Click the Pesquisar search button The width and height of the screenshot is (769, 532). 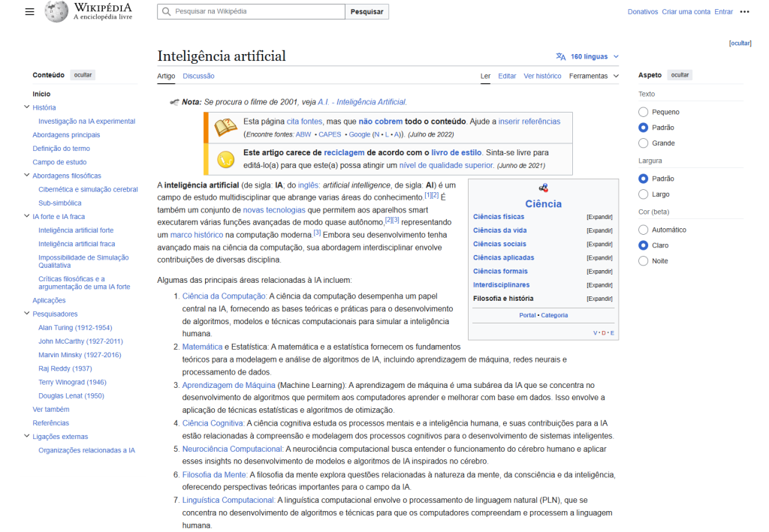pos(366,12)
